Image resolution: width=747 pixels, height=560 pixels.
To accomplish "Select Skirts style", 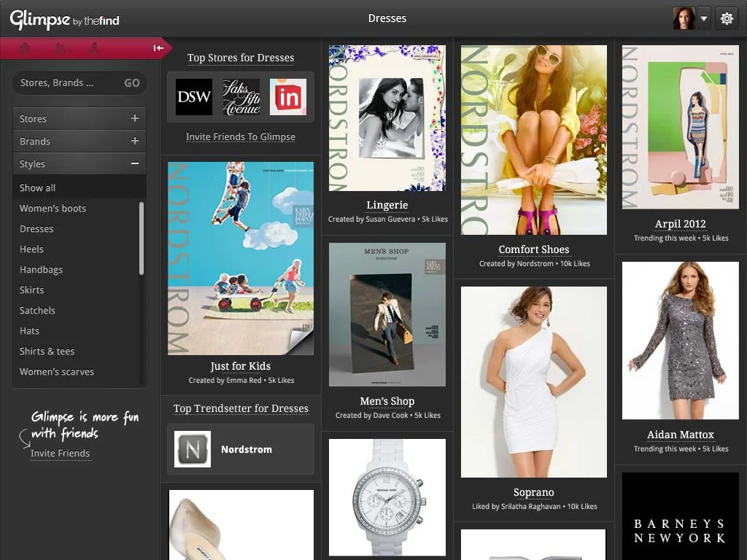I will coord(32,290).
